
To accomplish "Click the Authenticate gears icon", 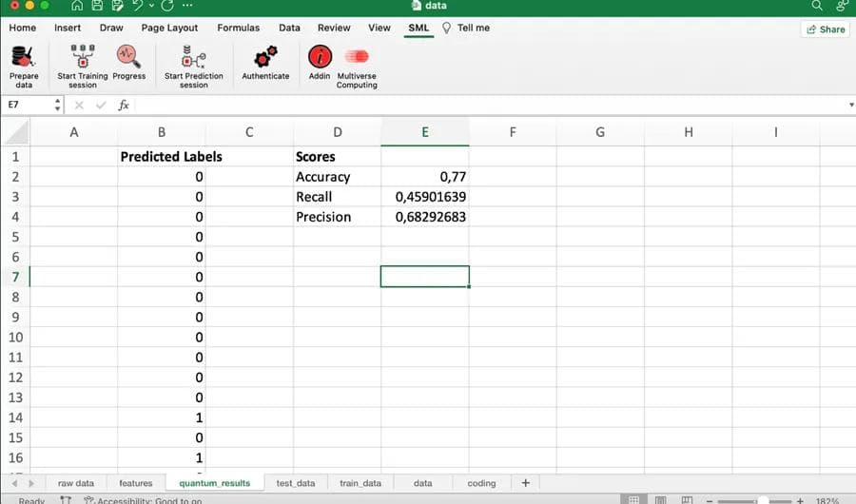I will coord(265,58).
